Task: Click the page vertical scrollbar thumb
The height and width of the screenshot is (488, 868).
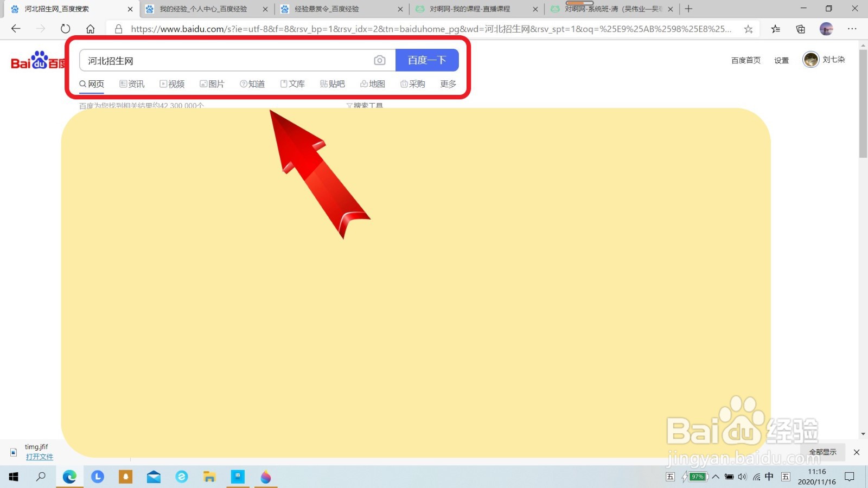Action: tap(863, 103)
